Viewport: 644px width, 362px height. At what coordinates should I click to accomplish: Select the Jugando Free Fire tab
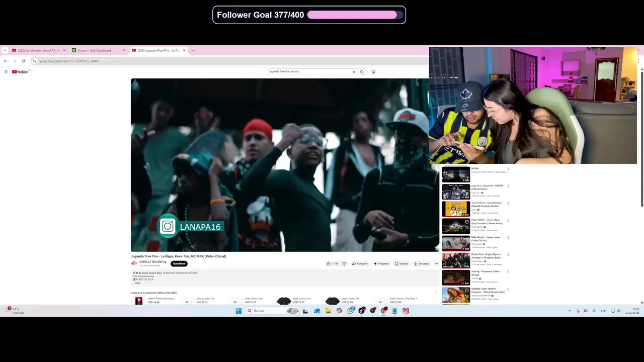pos(158,50)
